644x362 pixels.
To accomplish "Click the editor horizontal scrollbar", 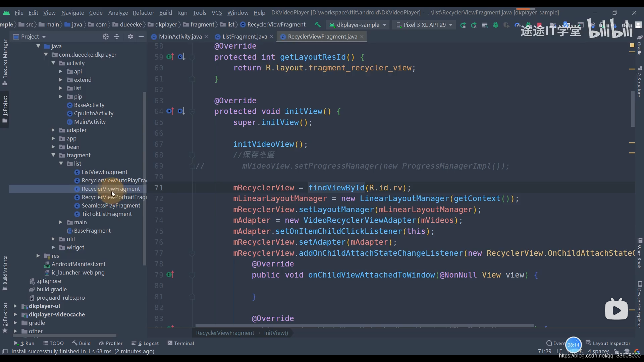I will tap(364, 325).
